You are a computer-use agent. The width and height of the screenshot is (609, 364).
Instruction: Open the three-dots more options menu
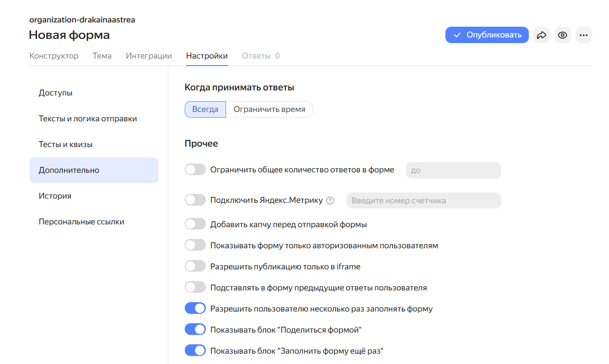584,35
